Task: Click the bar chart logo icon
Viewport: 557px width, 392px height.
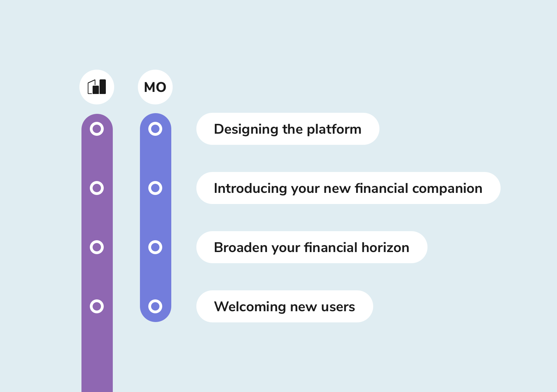Action: pos(97,87)
